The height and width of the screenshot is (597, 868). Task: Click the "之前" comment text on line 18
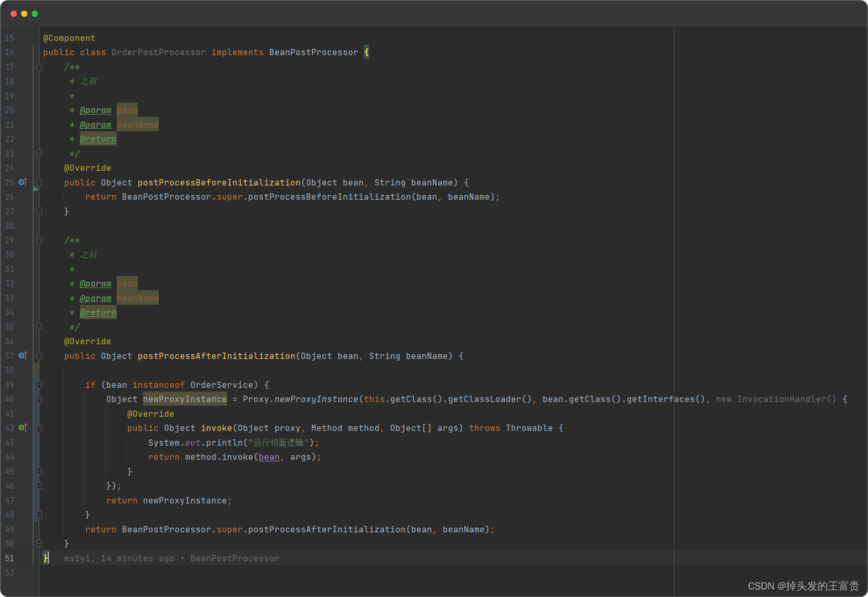pos(89,81)
